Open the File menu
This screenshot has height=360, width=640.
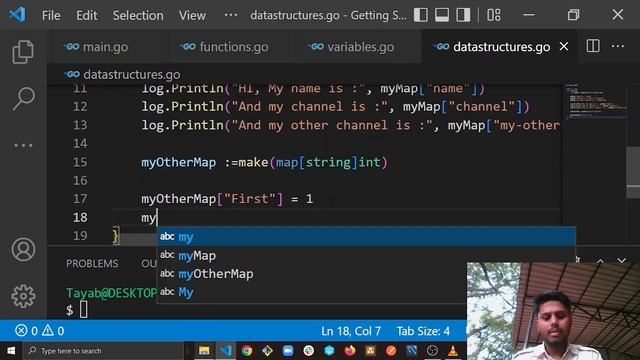click(51, 16)
